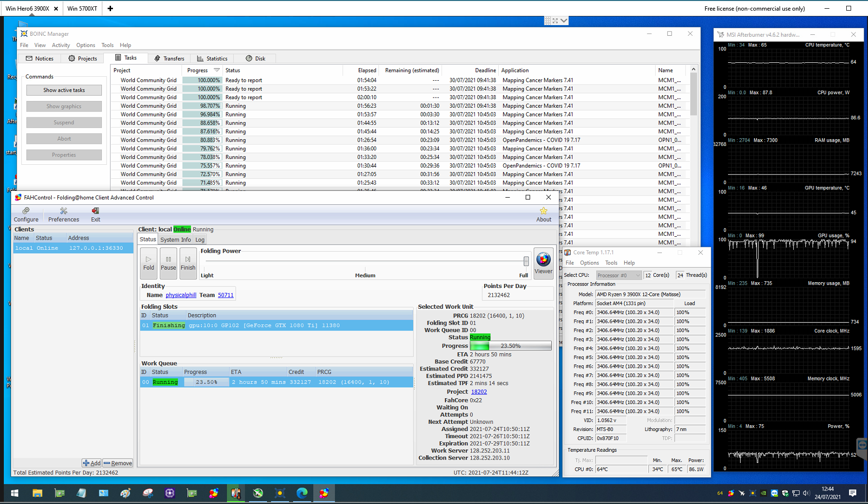868x504 pixels.
Task: Open the physicalphill identity link
Action: pos(181,295)
